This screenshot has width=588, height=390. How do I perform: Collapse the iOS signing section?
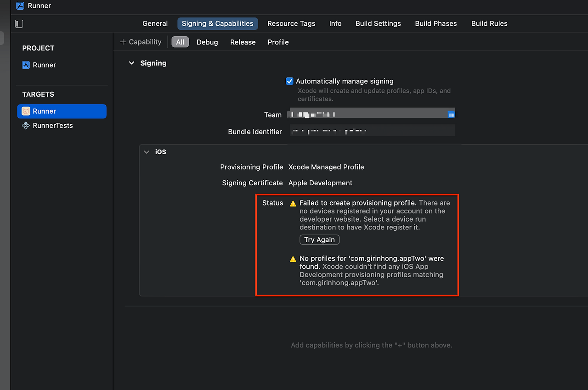coord(147,152)
